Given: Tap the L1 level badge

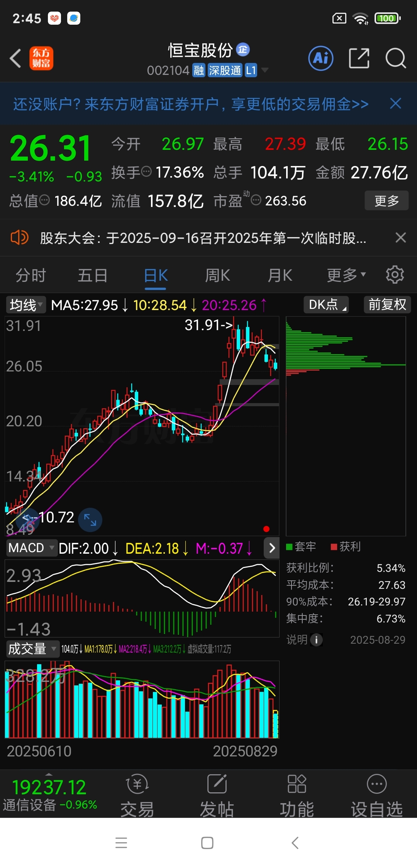Looking at the screenshot, I should (x=251, y=70).
